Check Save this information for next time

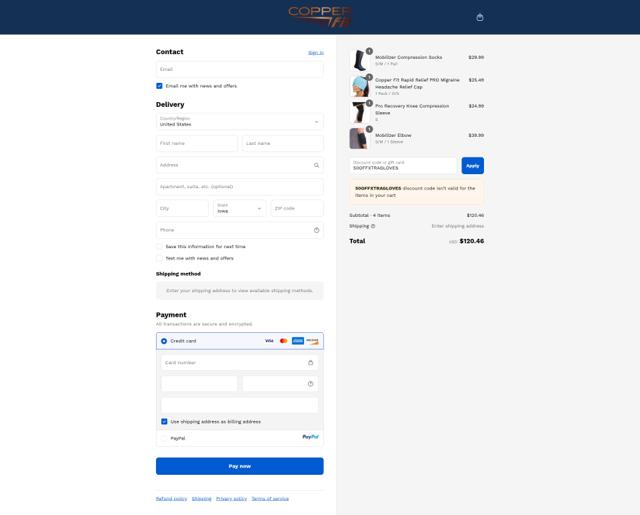[159, 246]
